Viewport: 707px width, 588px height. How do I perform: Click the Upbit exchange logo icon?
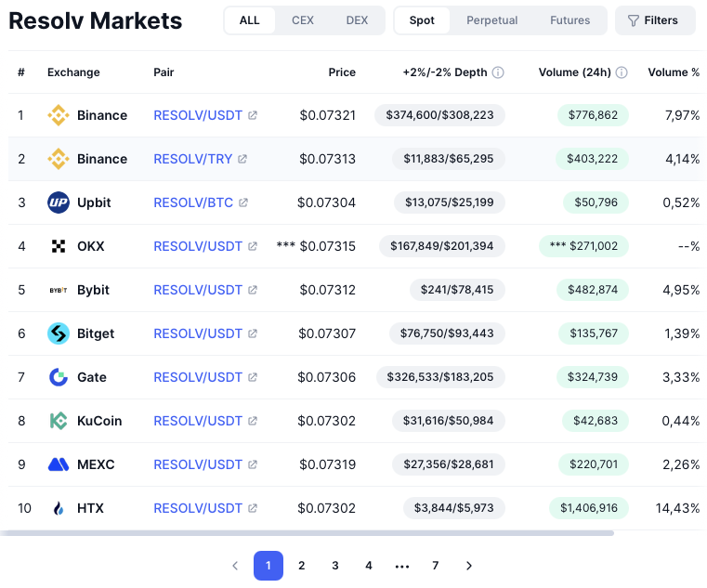click(59, 203)
